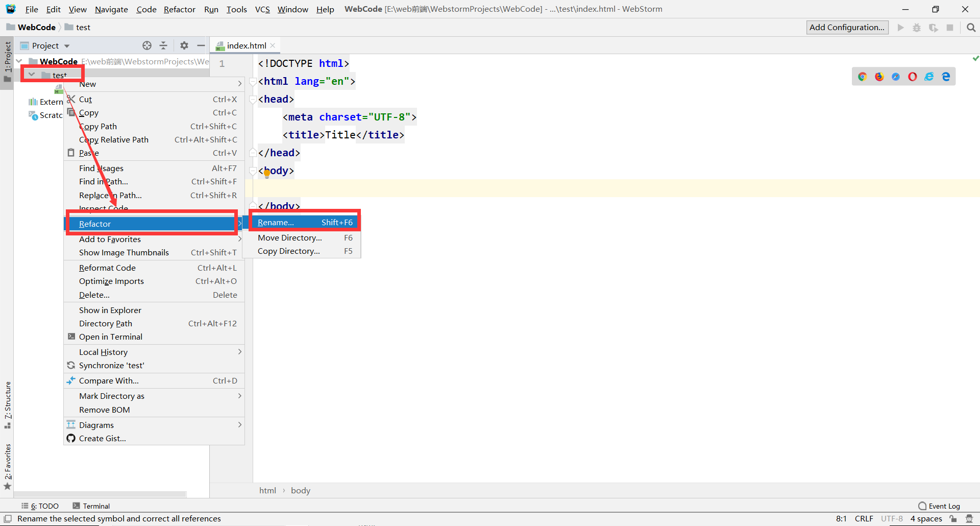Click Scroll from Source target icon
This screenshot has width=980, height=526.
pyautogui.click(x=147, y=45)
